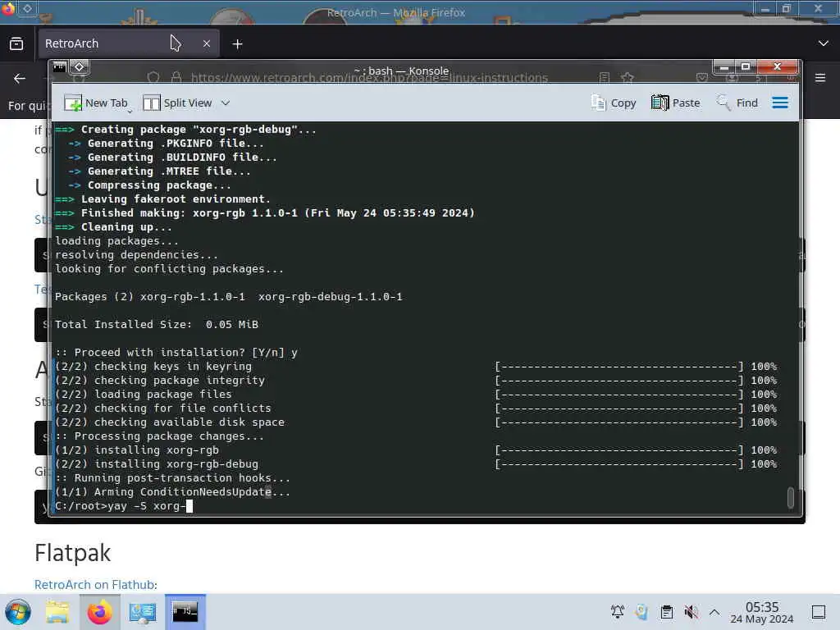Click the 'Proceed with installation? [Y/n] y' line
Screen dimensions: 840x630
176,353
